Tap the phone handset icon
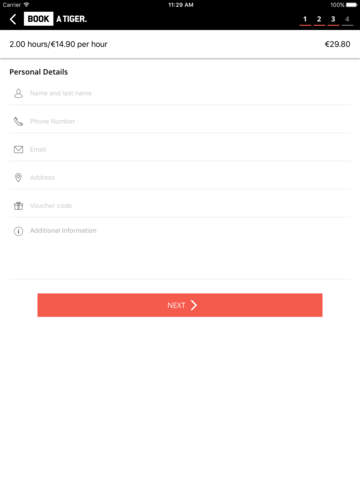The width and height of the screenshot is (360, 480). pyautogui.click(x=18, y=121)
